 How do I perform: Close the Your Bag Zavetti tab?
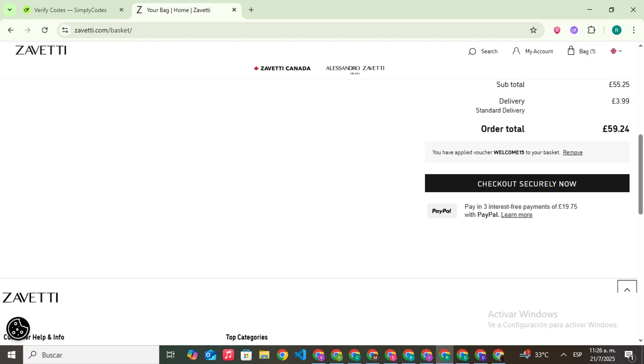point(234,10)
